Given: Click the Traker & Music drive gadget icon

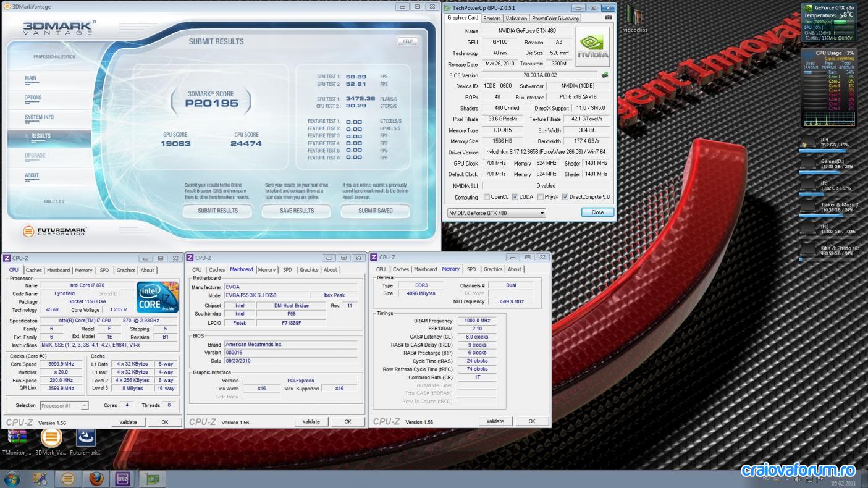Looking at the screenshot, I should click(809, 207).
